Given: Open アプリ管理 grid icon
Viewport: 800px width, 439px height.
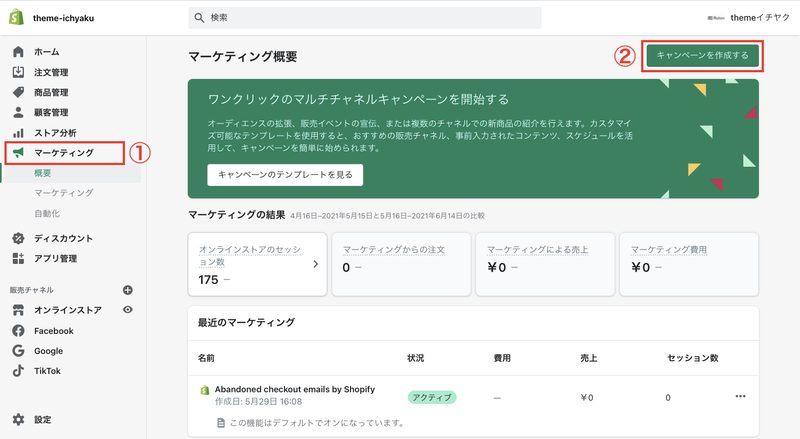Looking at the screenshot, I should (18, 258).
